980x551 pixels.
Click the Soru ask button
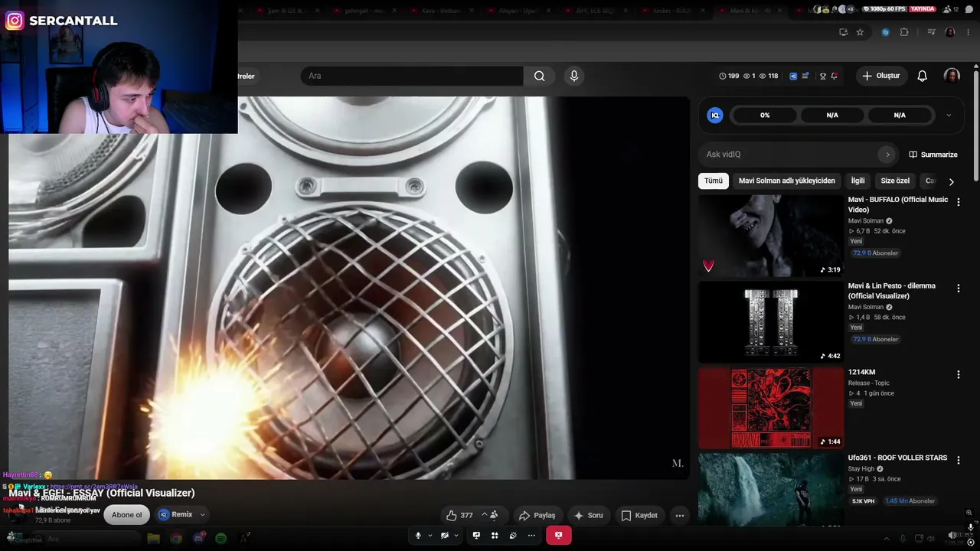(589, 515)
